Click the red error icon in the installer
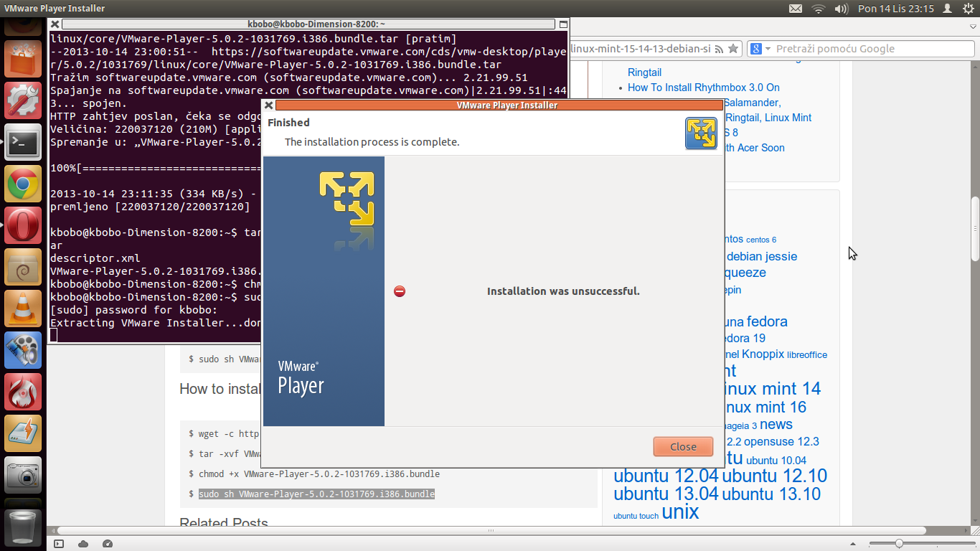The width and height of the screenshot is (980, 551). point(400,291)
